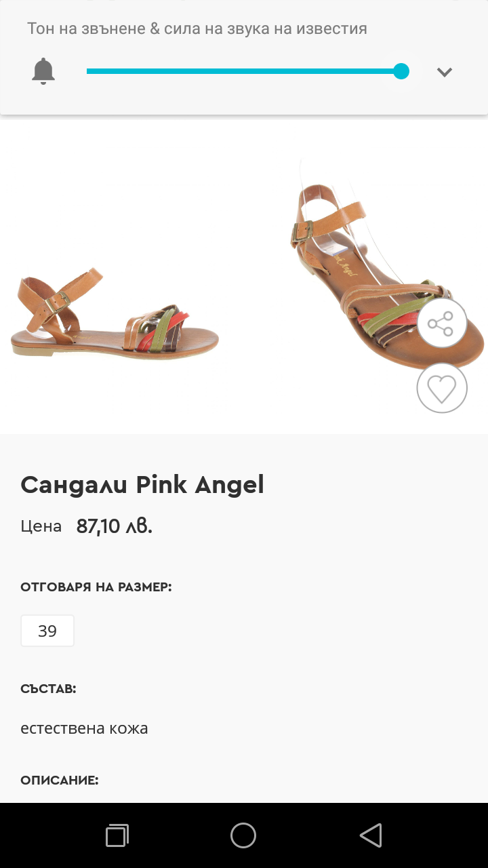Click the share icon on product image
Image resolution: width=488 pixels, height=868 pixels.
click(442, 323)
